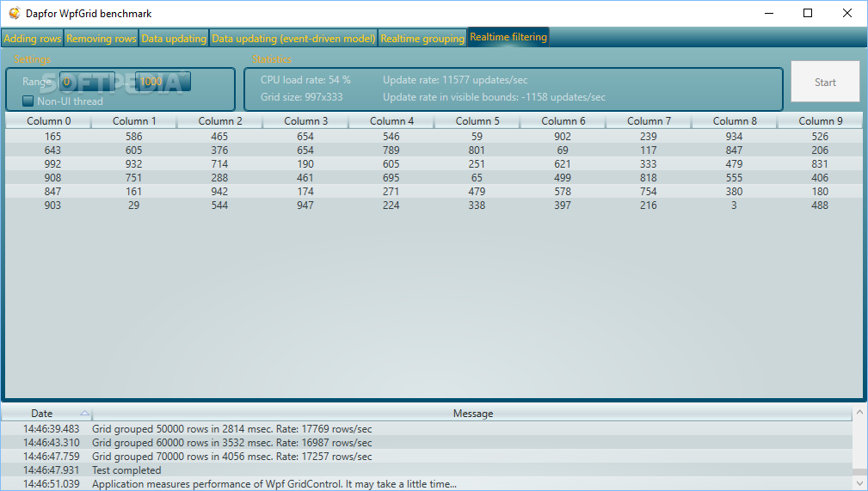Click the CPU load rate statistic
The image size is (868, 491).
click(305, 80)
